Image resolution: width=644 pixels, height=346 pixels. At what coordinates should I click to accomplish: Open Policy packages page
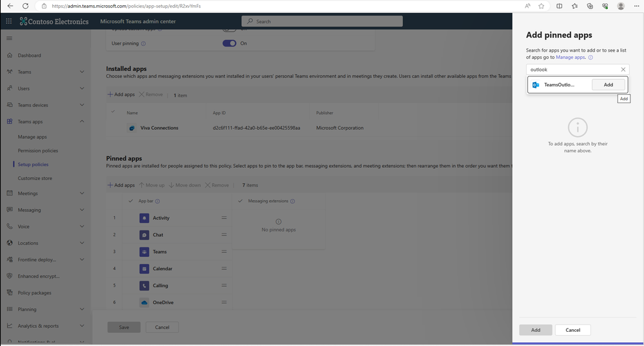tap(35, 293)
